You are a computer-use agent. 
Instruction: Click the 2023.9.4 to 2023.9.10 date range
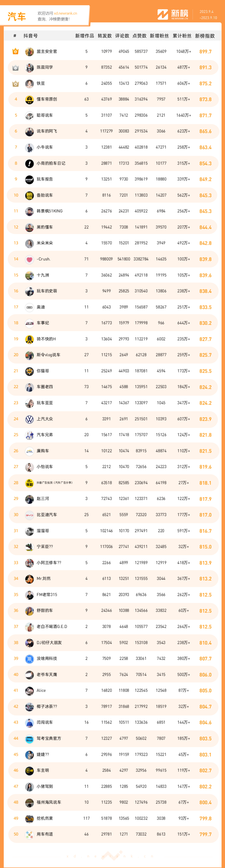click(208, 14)
